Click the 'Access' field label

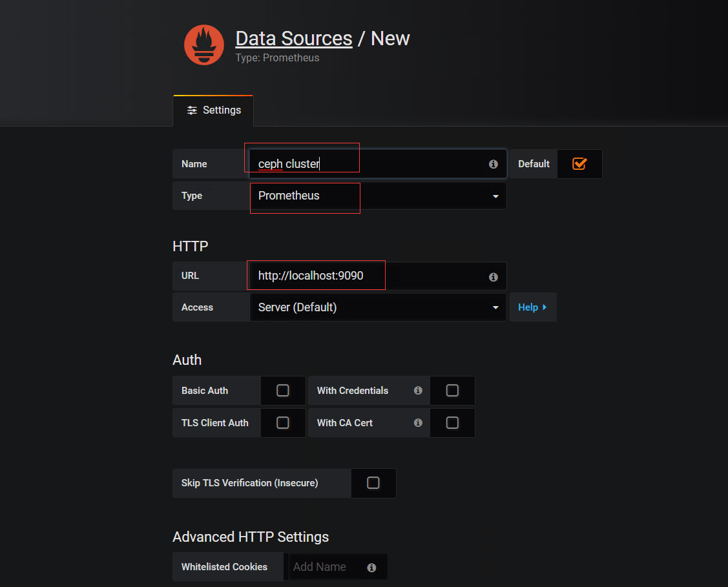pyautogui.click(x=197, y=307)
